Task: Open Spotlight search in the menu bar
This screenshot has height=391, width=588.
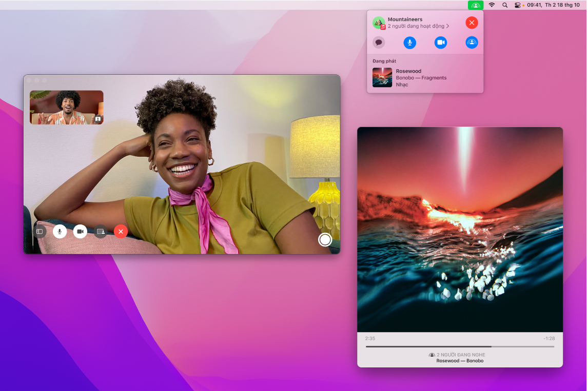Action: [x=504, y=5]
